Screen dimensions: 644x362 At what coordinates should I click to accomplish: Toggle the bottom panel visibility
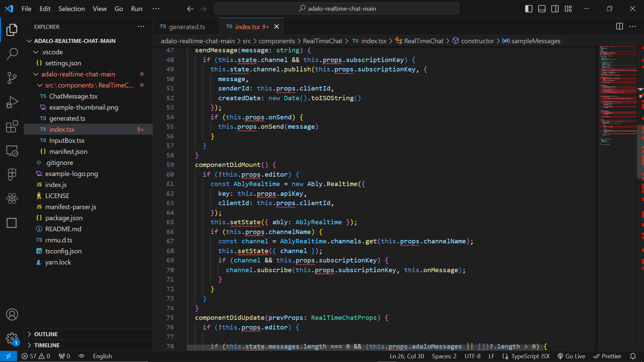pyautogui.click(x=542, y=9)
